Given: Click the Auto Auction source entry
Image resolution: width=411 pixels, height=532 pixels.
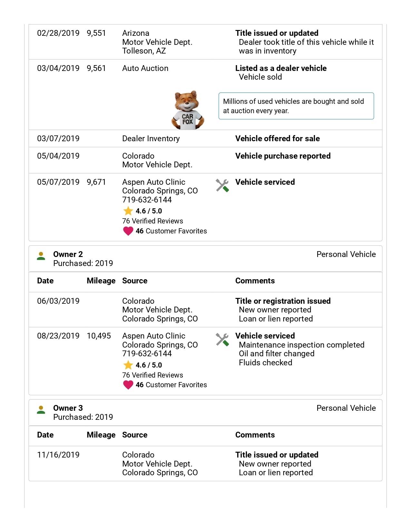Looking at the screenshot, I should [145, 68].
